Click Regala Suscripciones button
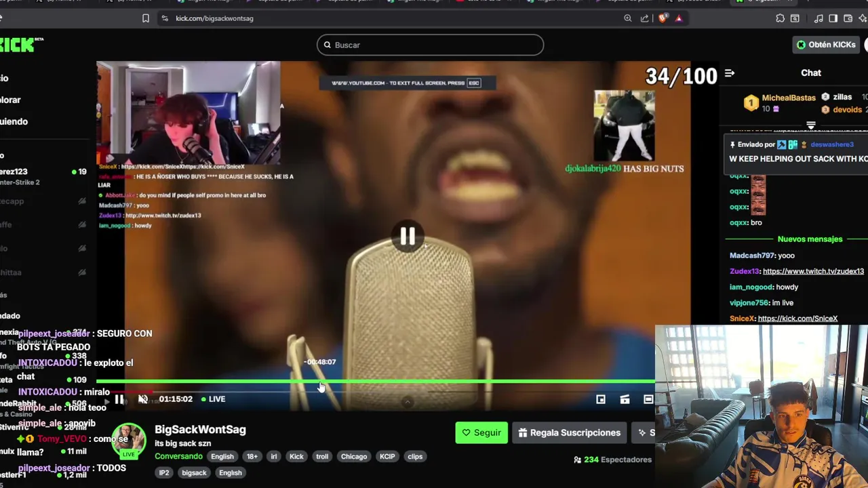868x488 pixels. (570, 432)
